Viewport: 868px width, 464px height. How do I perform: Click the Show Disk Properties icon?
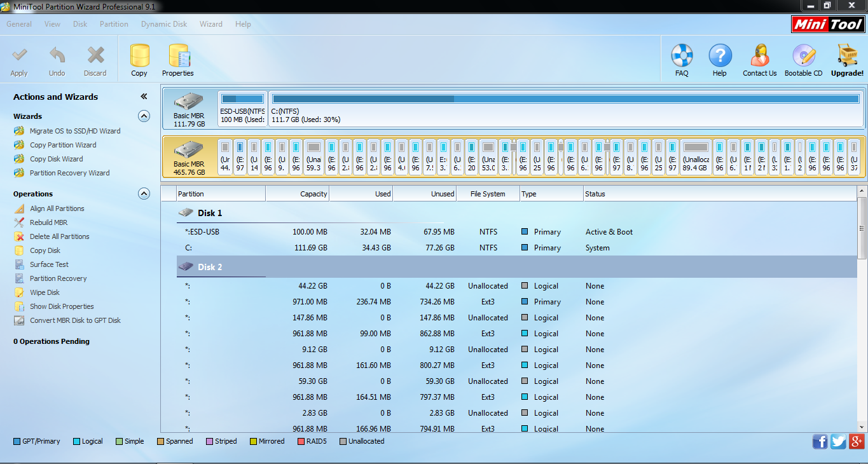coord(19,306)
